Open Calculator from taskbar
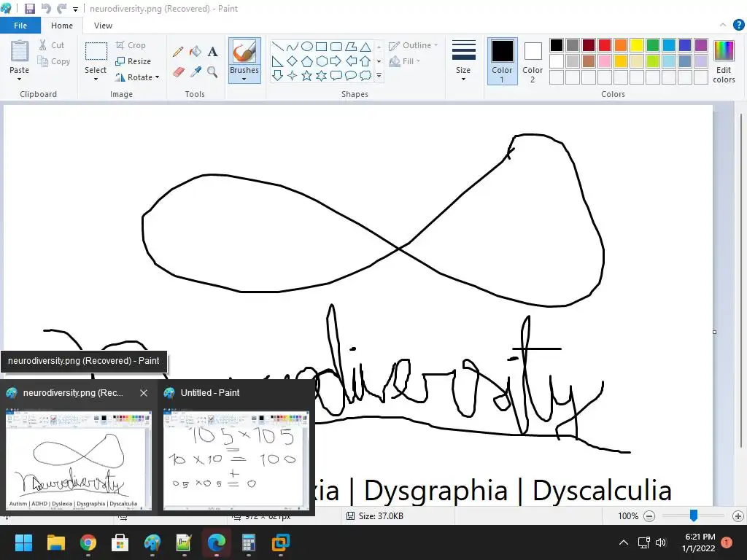This screenshot has width=747, height=560. coord(248,542)
